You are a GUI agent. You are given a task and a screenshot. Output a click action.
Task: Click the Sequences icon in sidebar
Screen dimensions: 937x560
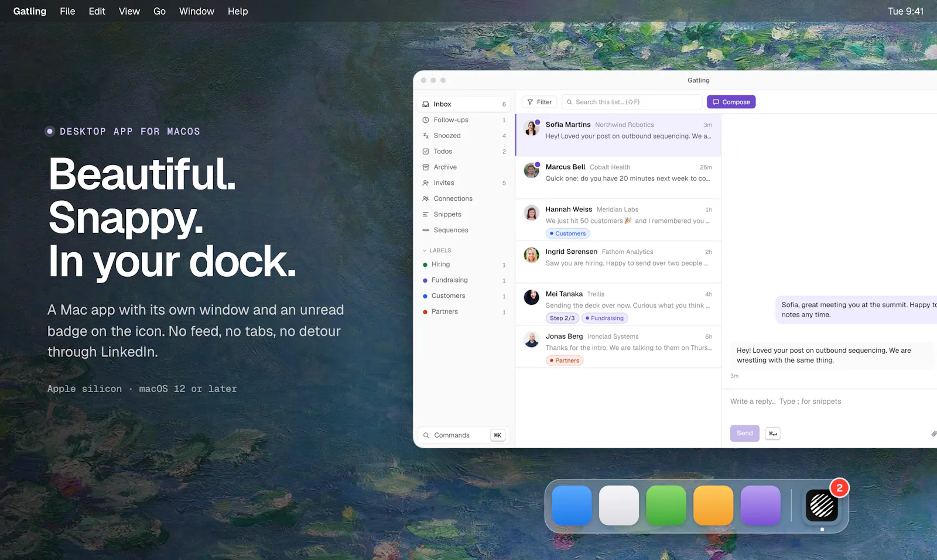click(426, 231)
